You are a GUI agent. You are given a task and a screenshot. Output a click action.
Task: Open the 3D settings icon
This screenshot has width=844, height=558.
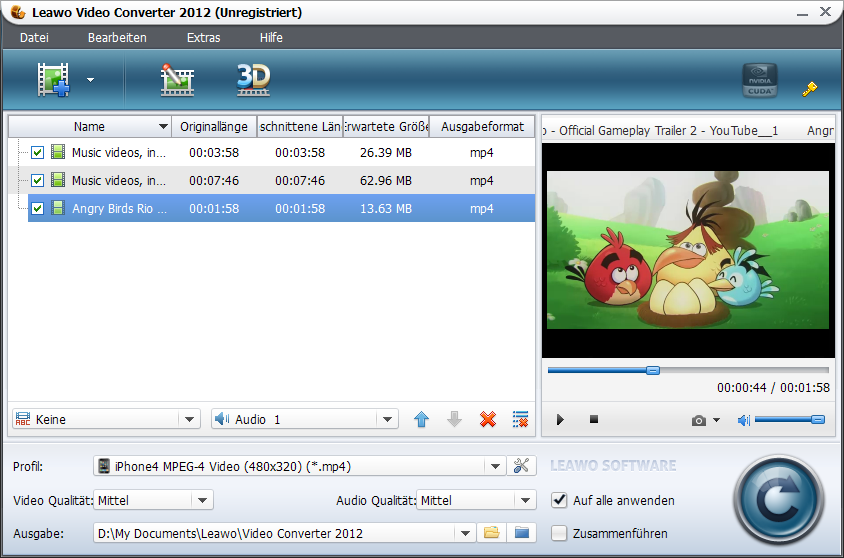pos(254,80)
